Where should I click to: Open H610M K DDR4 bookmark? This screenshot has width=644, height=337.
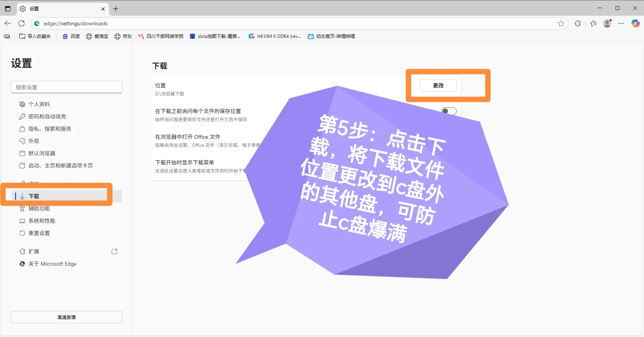click(x=275, y=36)
